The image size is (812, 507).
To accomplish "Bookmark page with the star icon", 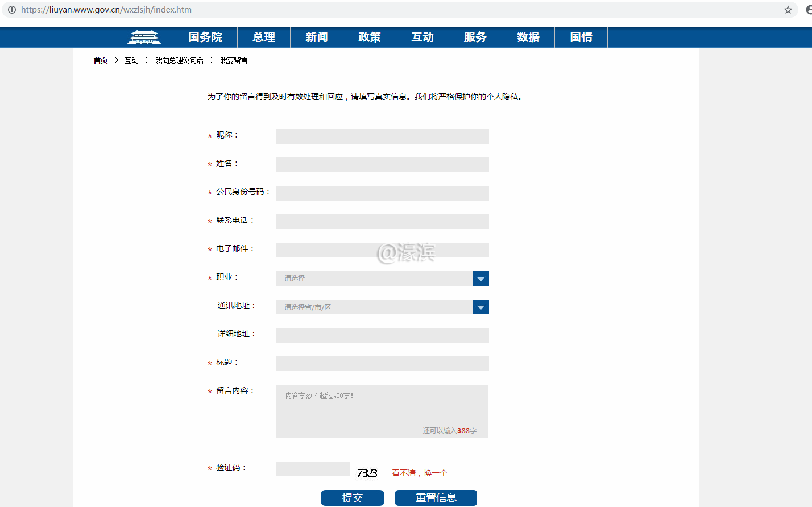I will (x=788, y=10).
